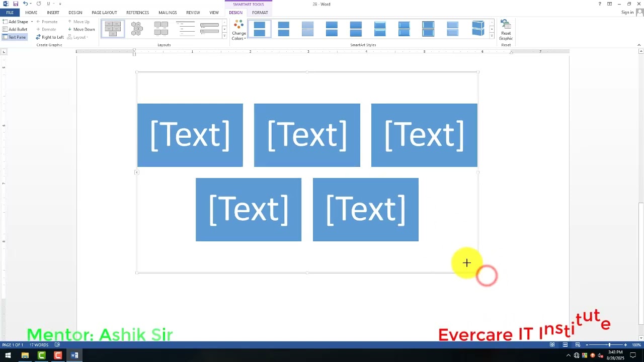
Task: Toggle Right to Left layout direction
Action: pyautogui.click(x=50, y=37)
